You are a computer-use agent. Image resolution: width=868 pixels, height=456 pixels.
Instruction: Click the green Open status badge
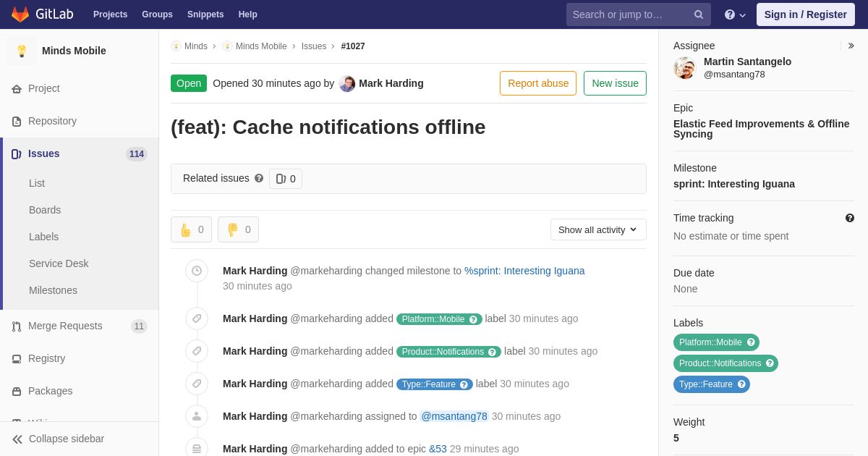tap(189, 83)
